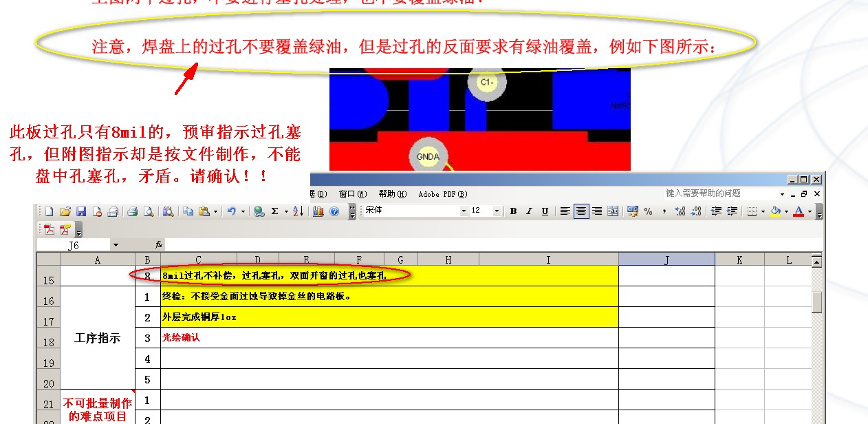Click the GNDA pad in PCB image
This screenshot has width=868, height=424.
pyautogui.click(x=428, y=156)
